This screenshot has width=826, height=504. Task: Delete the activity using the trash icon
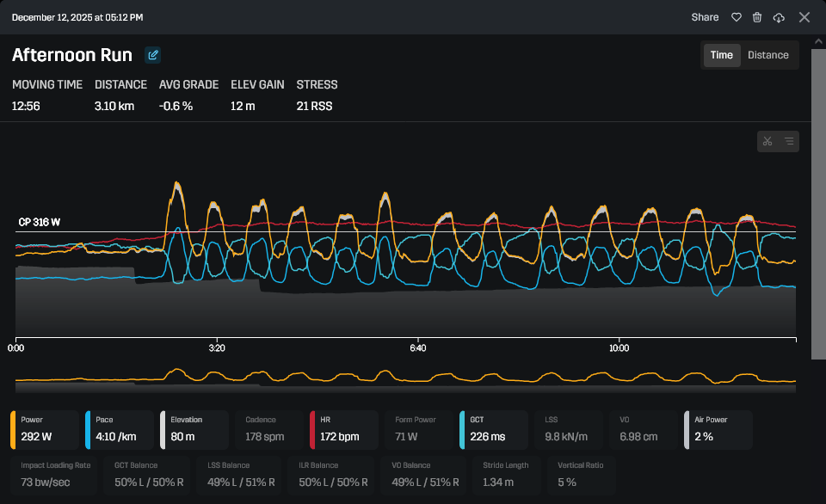[x=757, y=17]
